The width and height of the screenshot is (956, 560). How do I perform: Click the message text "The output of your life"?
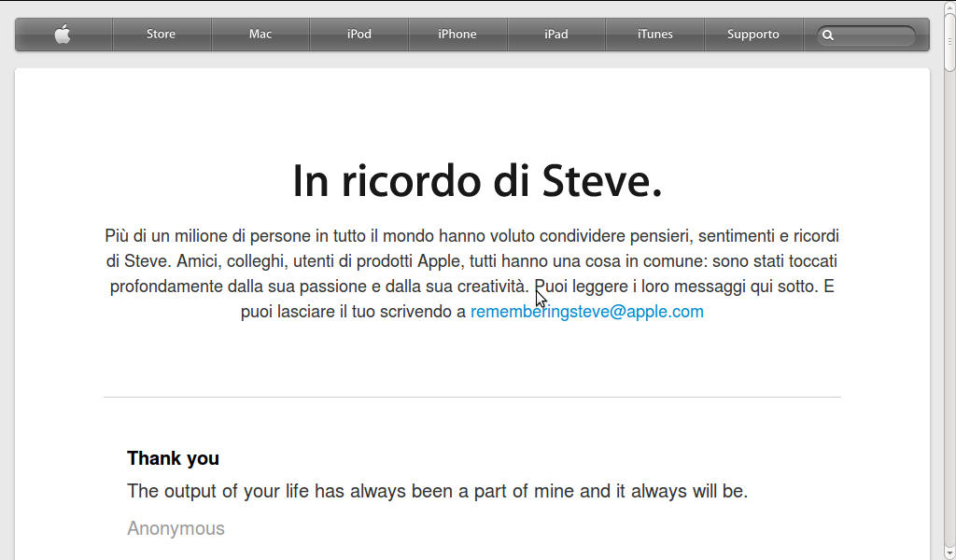tap(437, 491)
